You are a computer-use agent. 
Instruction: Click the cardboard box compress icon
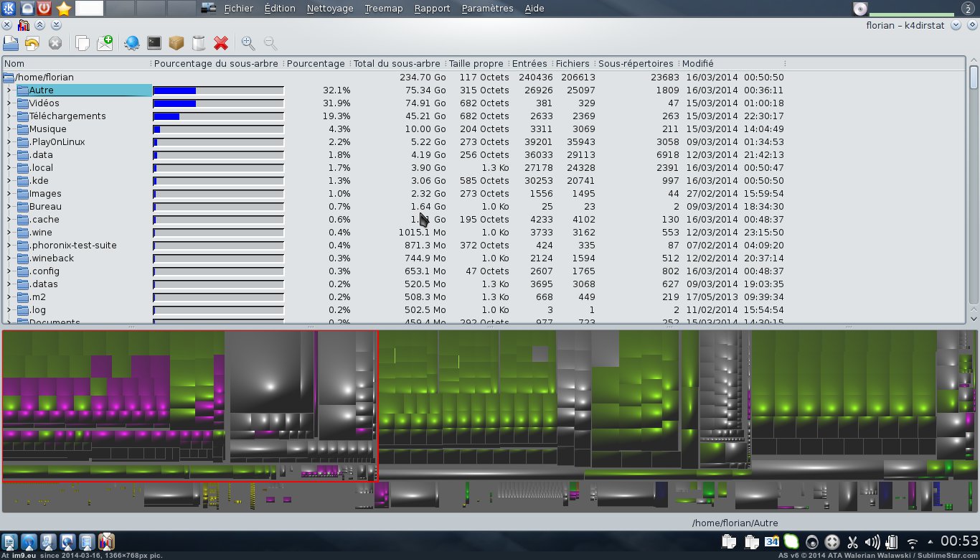coord(176,43)
